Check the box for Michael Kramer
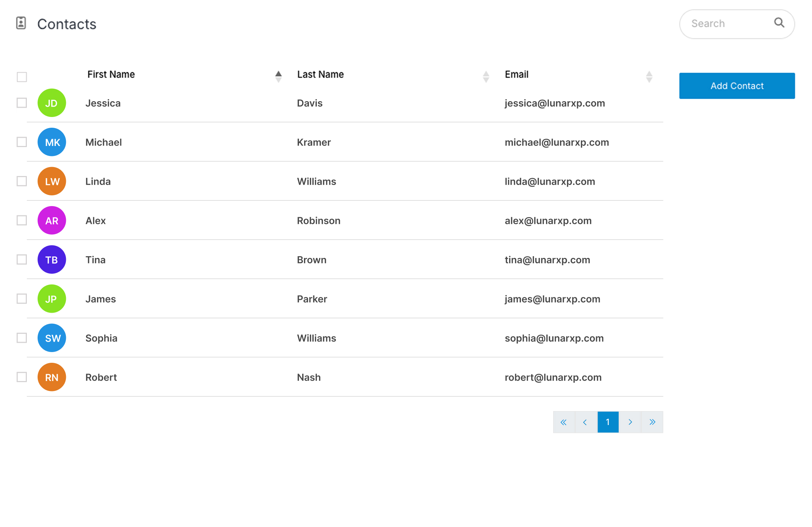 click(x=22, y=142)
